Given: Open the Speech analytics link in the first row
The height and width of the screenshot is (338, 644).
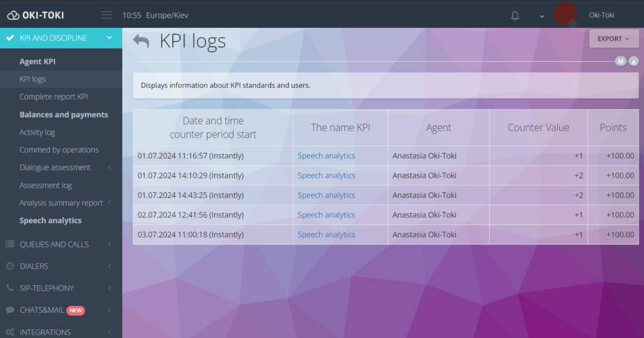Looking at the screenshot, I should [x=326, y=155].
